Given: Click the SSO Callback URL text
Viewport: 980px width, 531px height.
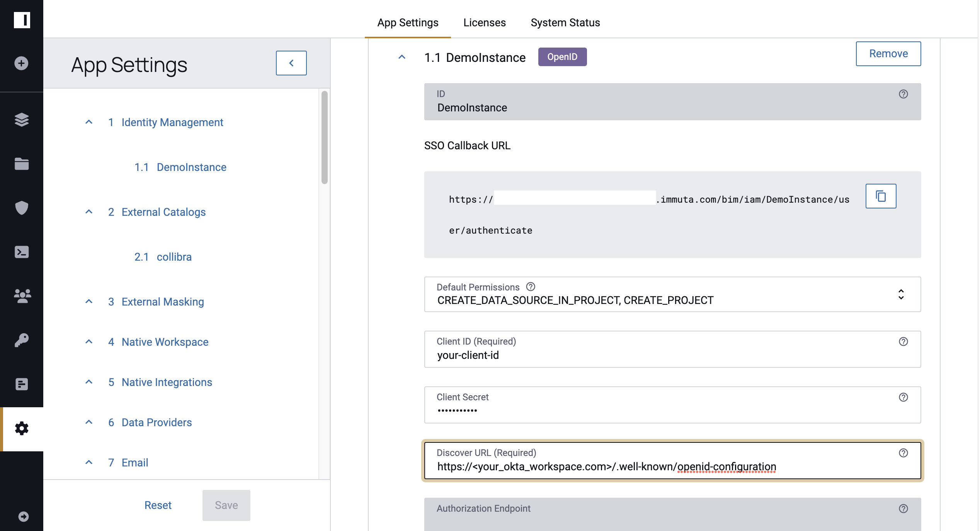Looking at the screenshot, I should 649,215.
